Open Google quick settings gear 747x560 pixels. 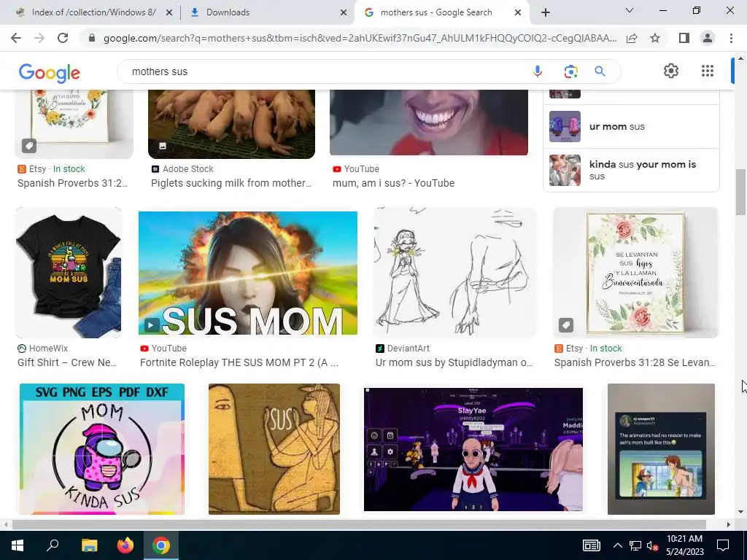[x=671, y=71]
